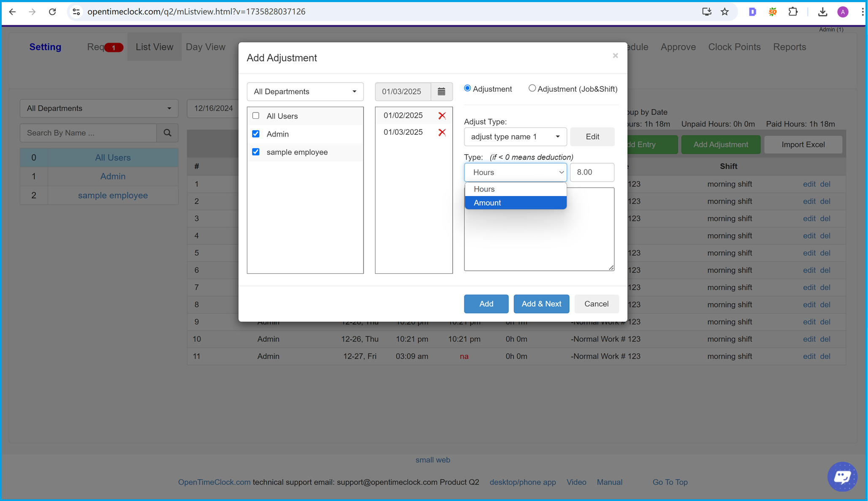
Task: Click the Search By Name field
Action: 88,133
